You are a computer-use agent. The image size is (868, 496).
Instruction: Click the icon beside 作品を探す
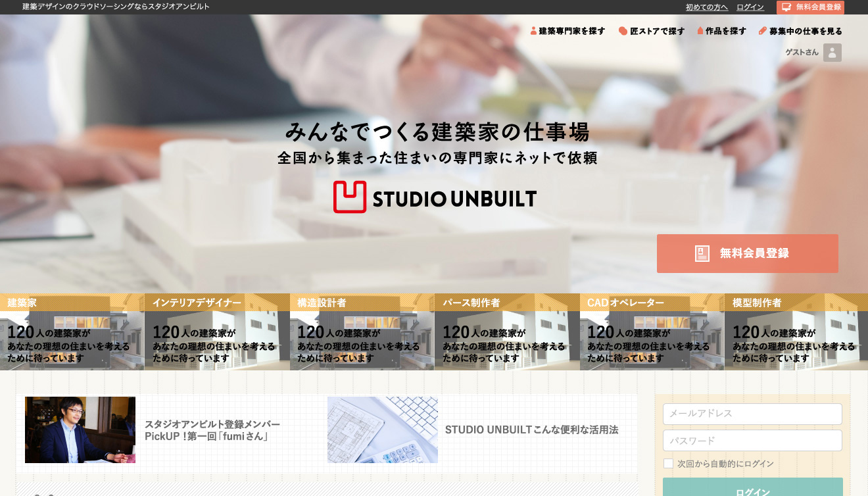(700, 31)
